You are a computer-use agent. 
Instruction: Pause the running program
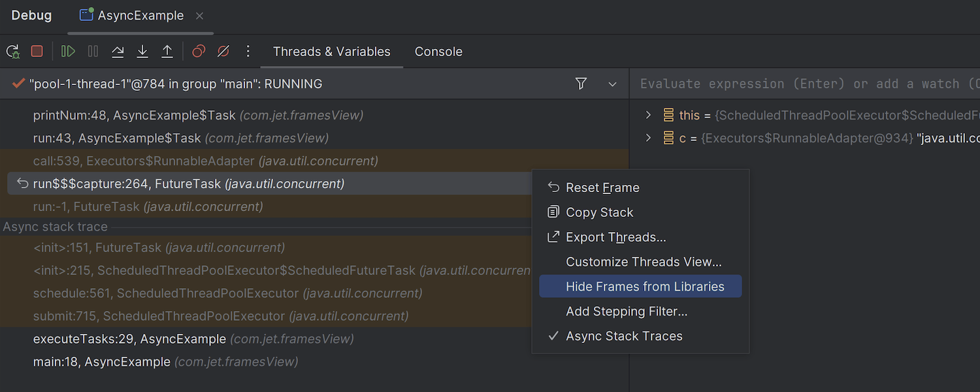93,51
